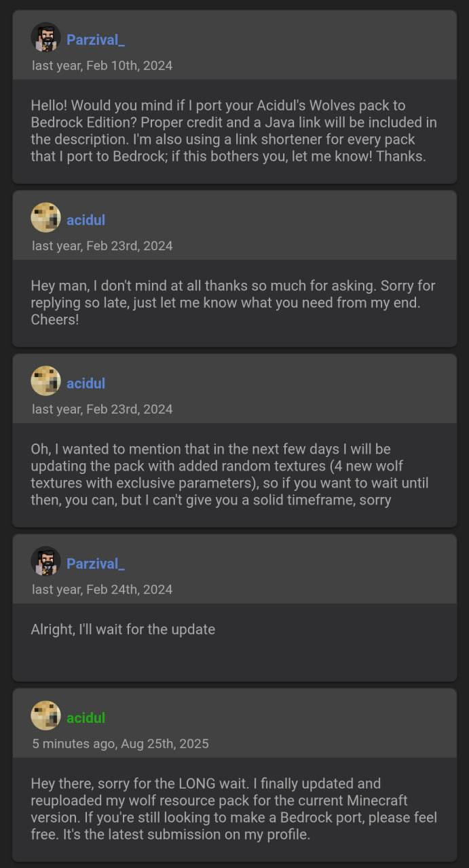Select the "Hey man, I don't mind" reply text
The image size is (469, 868).
(x=233, y=302)
